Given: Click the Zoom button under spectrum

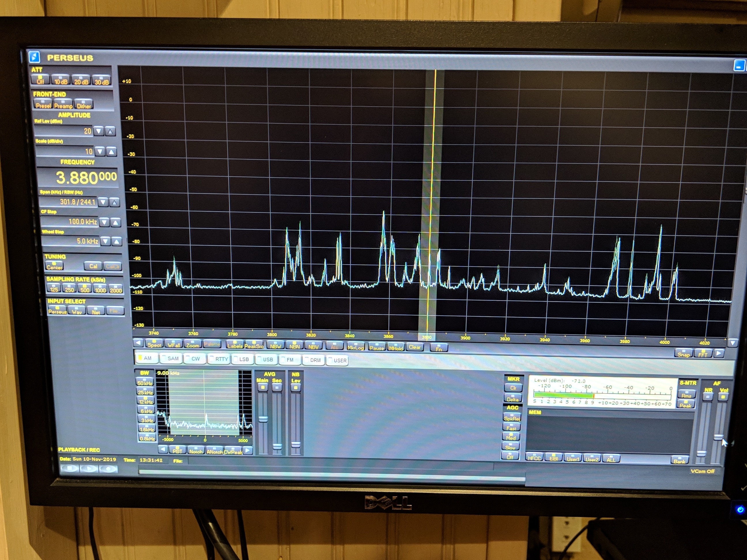Looking at the screenshot, I should (193, 344).
